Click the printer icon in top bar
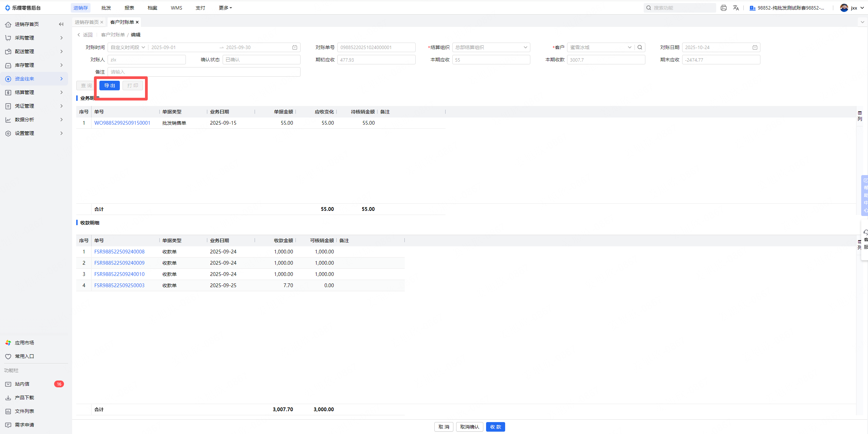 (723, 8)
